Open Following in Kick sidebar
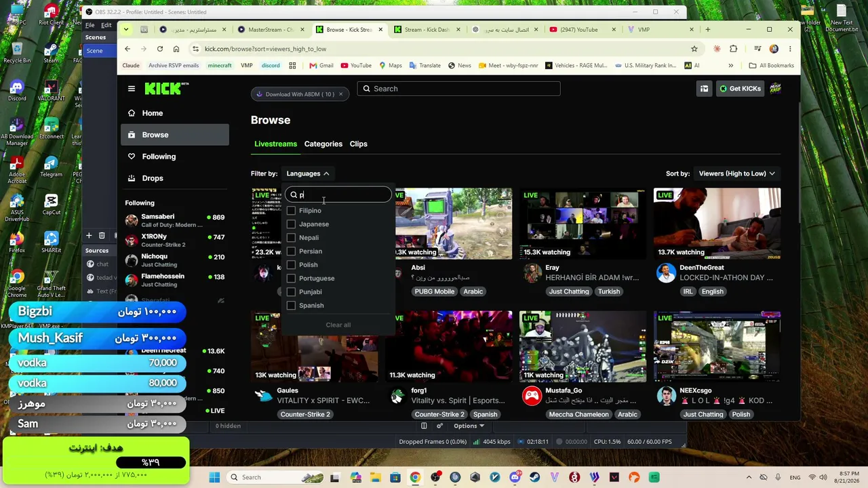Image resolution: width=868 pixels, height=488 pixels. tap(175, 157)
